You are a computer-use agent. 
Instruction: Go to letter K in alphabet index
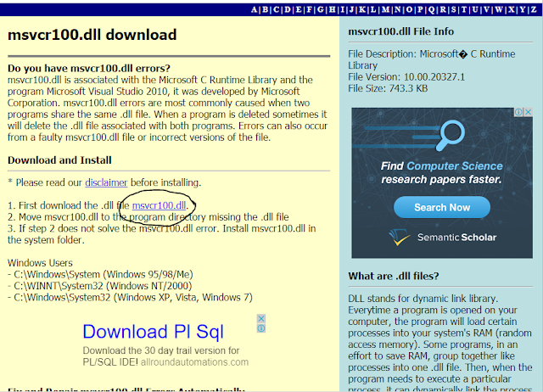coord(362,9)
